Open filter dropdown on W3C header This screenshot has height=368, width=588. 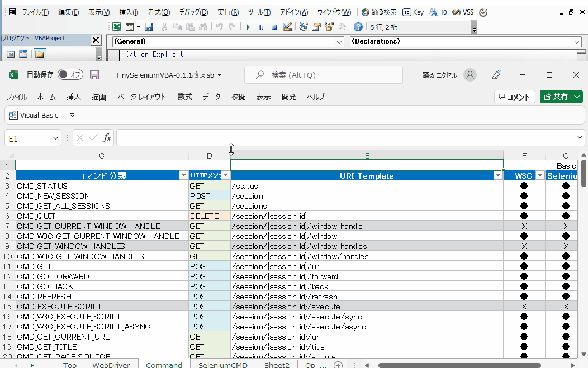point(540,175)
